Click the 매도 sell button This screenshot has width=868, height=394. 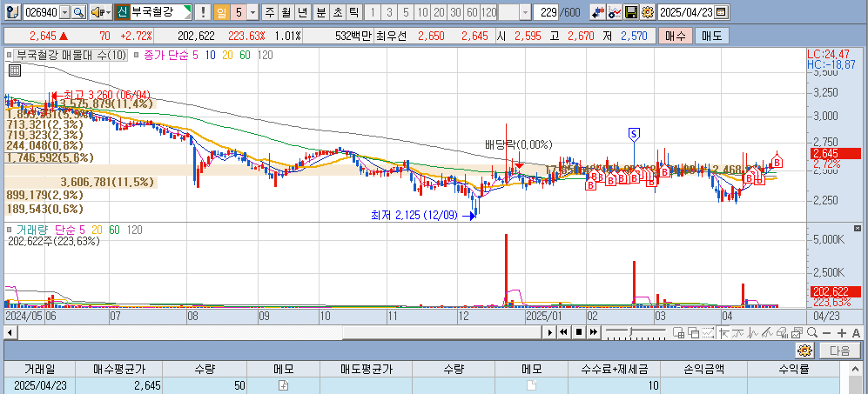click(712, 37)
